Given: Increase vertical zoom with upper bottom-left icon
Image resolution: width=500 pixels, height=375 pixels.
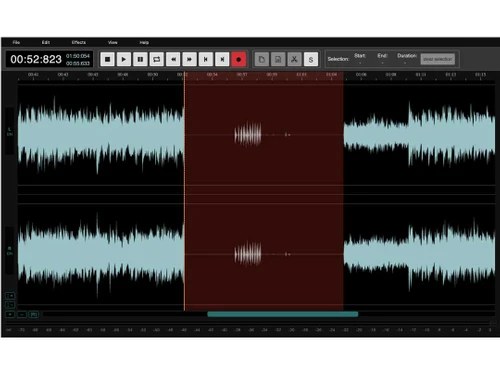Looking at the screenshot, I should click(10, 296).
